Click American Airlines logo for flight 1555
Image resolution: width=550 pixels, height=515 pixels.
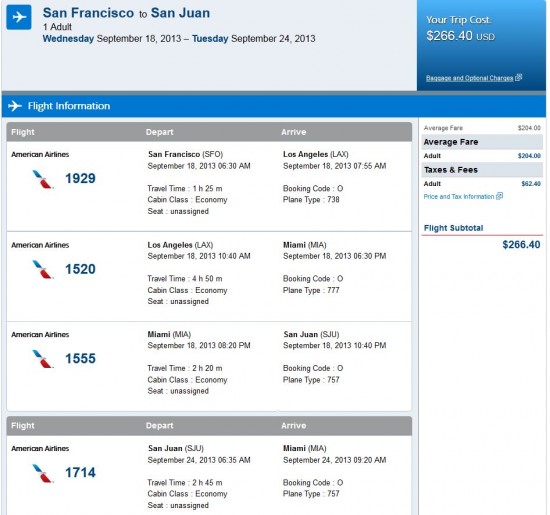(x=43, y=359)
